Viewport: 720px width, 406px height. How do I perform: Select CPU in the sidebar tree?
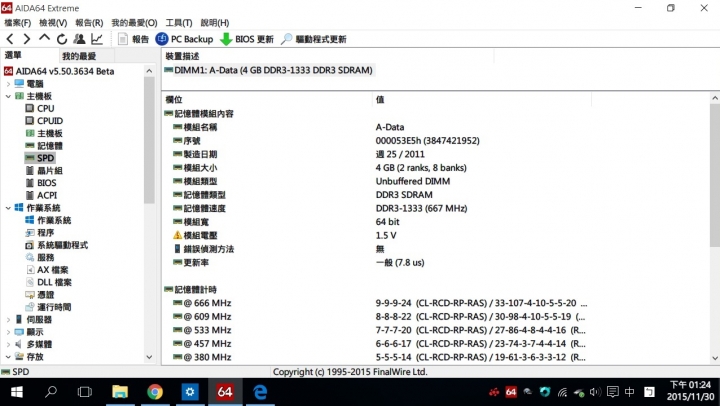40,108
